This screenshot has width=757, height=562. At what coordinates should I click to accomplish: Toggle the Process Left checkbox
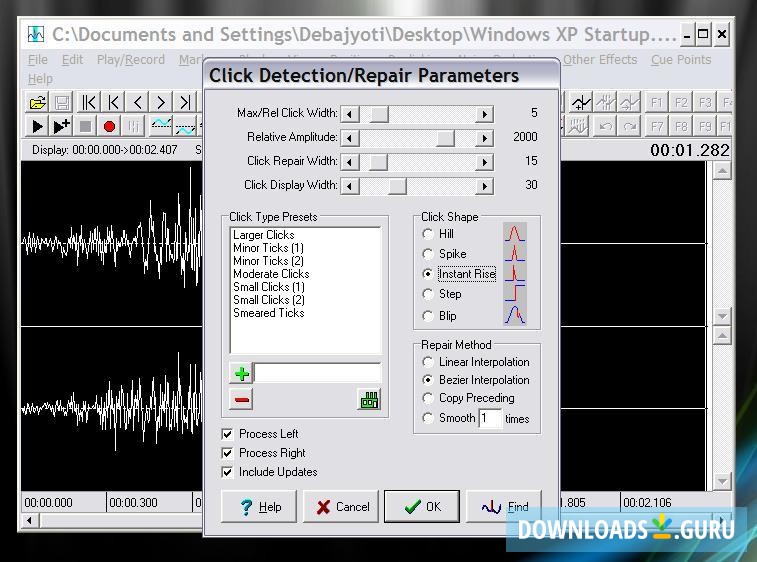(227, 434)
